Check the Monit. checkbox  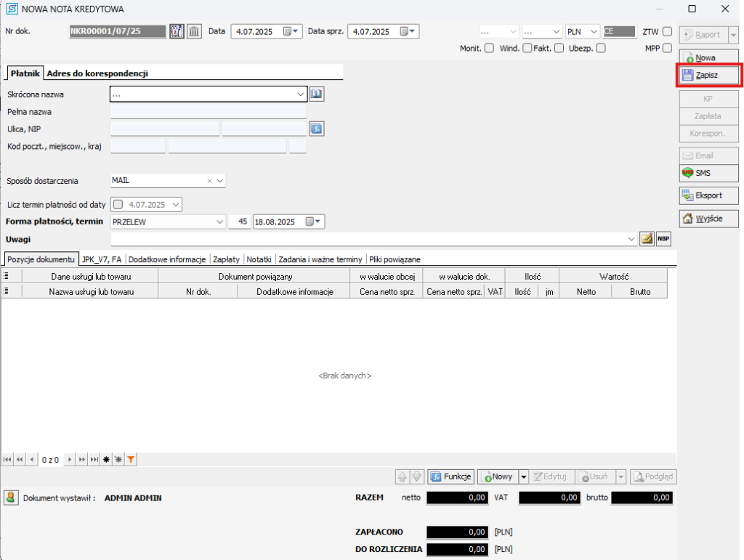pos(489,49)
